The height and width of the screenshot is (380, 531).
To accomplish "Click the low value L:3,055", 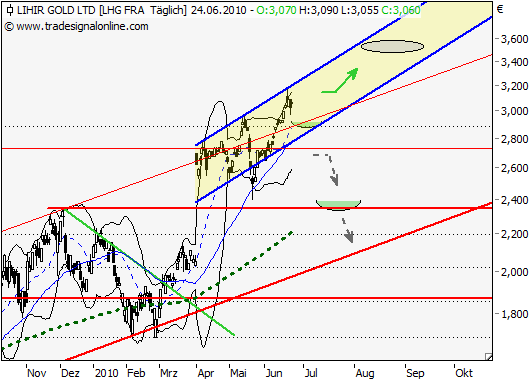I will [359, 10].
